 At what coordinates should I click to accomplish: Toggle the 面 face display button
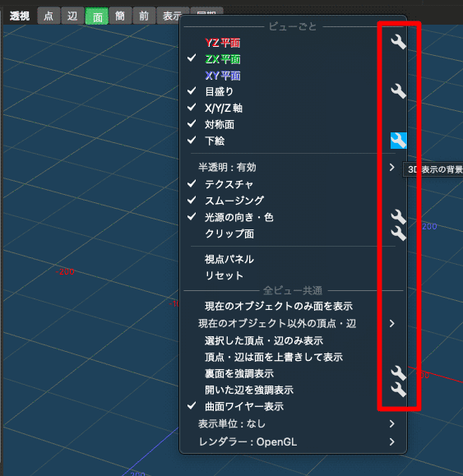[x=97, y=16]
